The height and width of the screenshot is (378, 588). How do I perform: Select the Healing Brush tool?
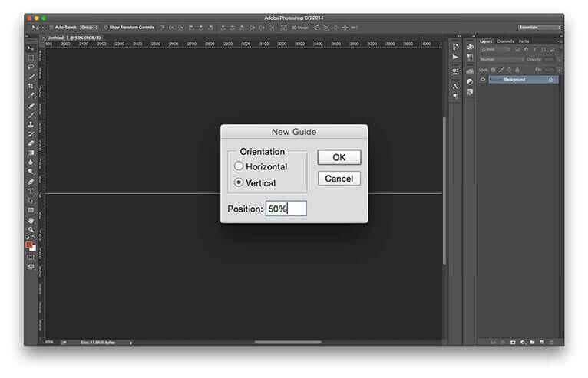(x=31, y=106)
